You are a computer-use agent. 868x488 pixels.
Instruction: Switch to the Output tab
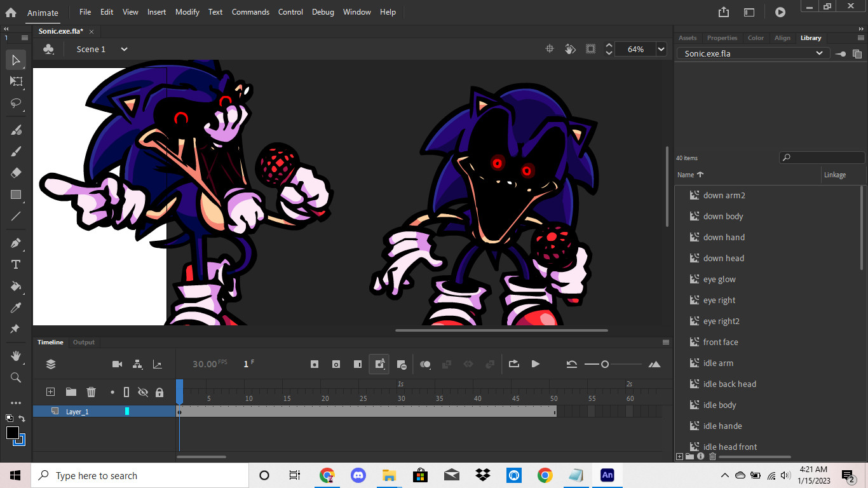[83, 342]
